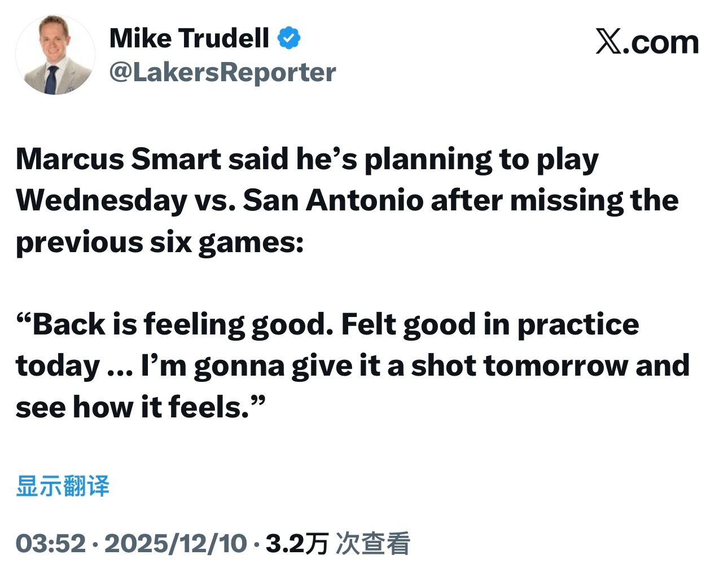728x568 pixels.
Task: Click the 显示翻译 translate link
Action: [63, 486]
